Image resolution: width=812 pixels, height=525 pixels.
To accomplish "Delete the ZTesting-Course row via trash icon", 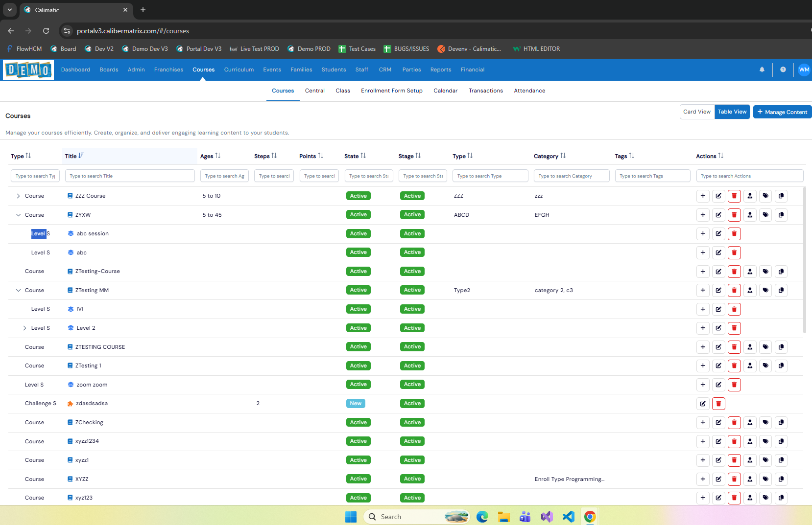I will coord(734,272).
